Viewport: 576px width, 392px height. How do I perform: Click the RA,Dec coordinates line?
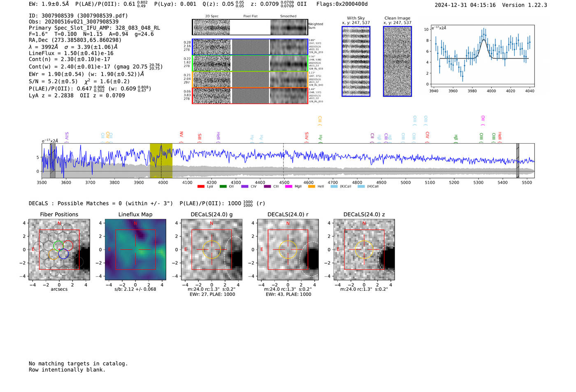click(x=75, y=40)
